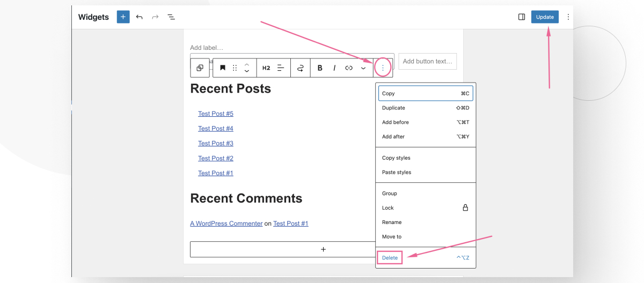Move block up with arrow
644x283 pixels.
point(247,65)
